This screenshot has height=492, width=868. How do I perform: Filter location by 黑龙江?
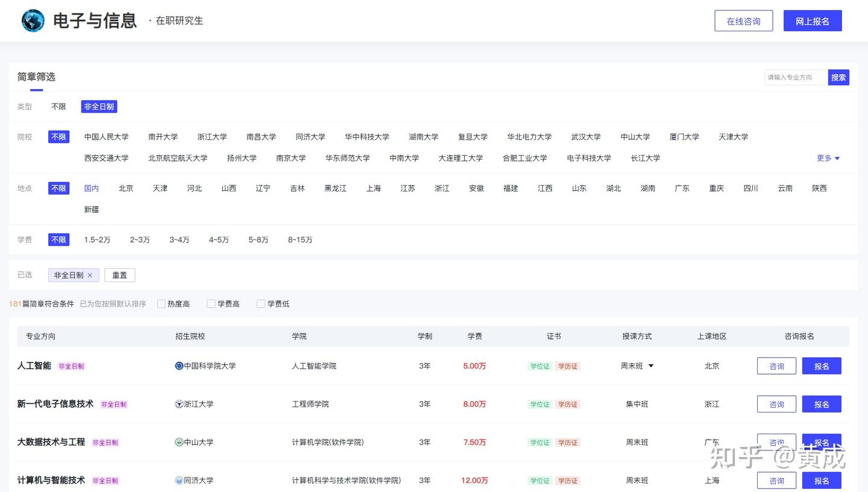click(x=335, y=188)
